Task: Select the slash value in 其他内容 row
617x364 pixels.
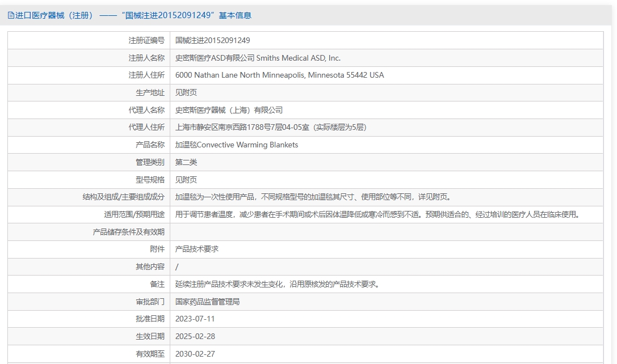Action: 177,267
